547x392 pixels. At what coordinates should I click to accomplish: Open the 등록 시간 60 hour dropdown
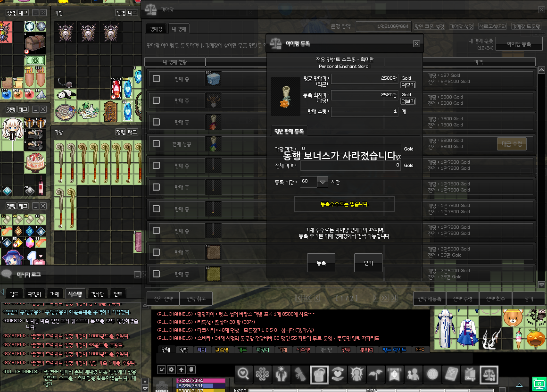pyautogui.click(x=323, y=182)
